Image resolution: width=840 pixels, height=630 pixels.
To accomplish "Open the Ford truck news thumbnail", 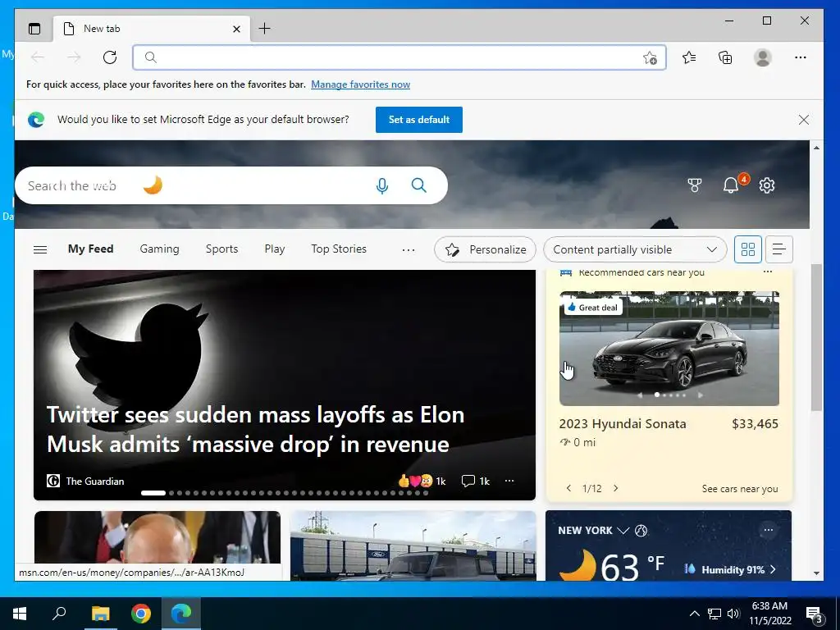I will click(x=413, y=546).
